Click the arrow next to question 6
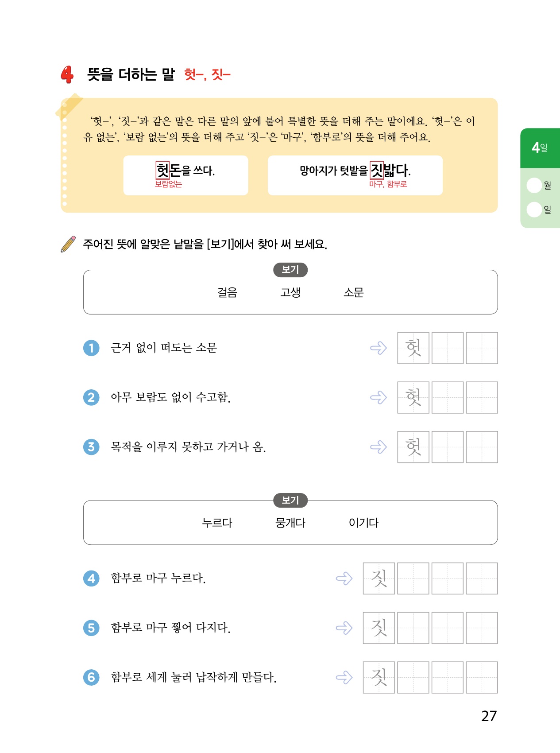This screenshot has height=753, width=560. (344, 677)
